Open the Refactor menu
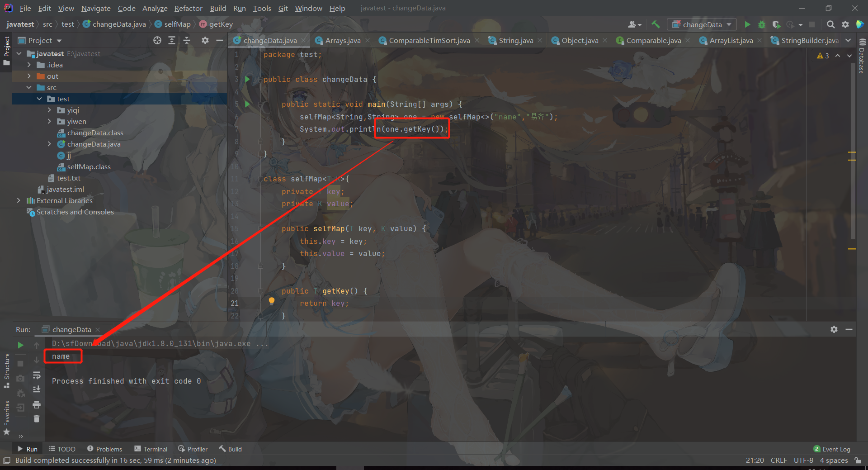The image size is (868, 470). pos(188,8)
